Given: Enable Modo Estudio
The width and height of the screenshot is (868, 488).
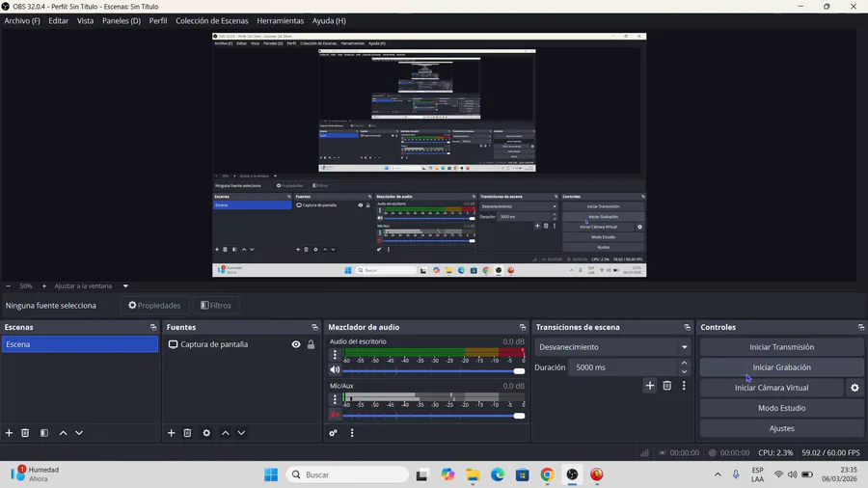Looking at the screenshot, I should [781, 408].
